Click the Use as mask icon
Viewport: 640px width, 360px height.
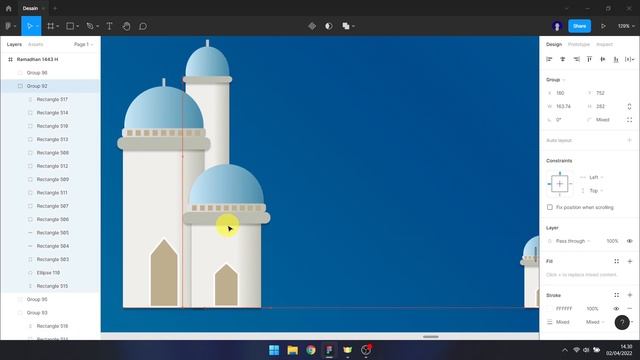point(329,26)
